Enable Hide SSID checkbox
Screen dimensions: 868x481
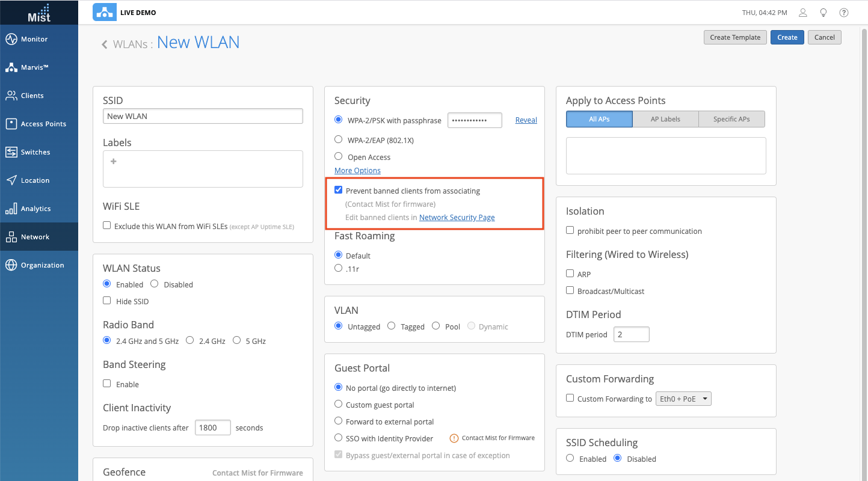107,301
